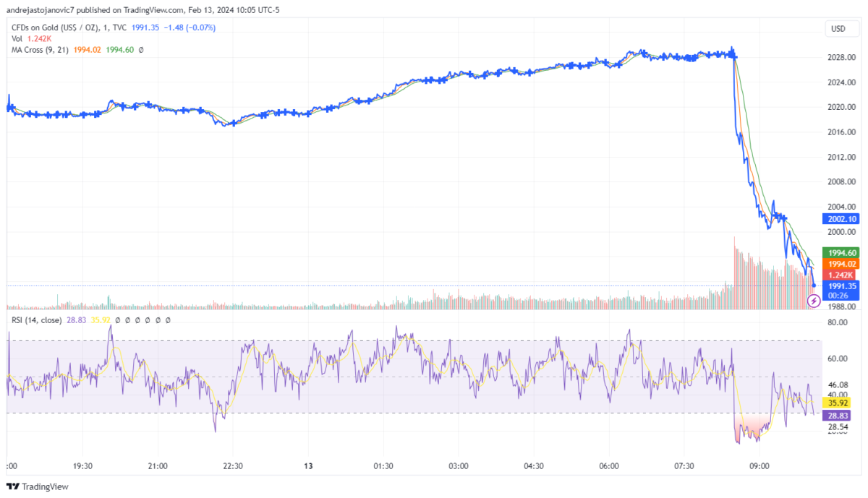Click the 13 date marker on time axis
Screen dimensions: 868x498
point(307,466)
